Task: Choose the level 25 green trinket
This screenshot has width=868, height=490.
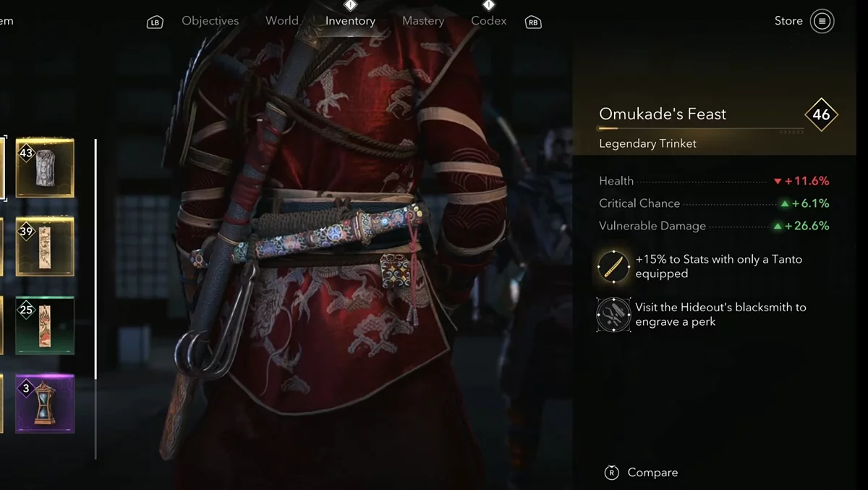Action: point(45,325)
